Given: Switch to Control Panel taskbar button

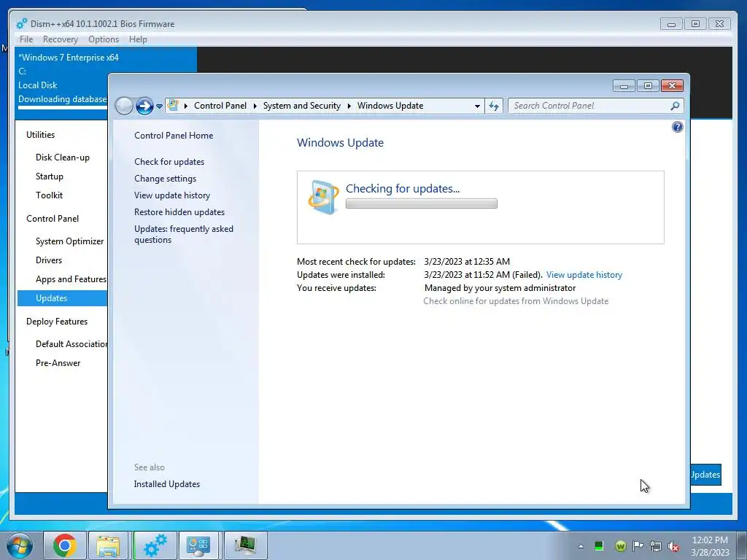Looking at the screenshot, I should click(198, 545).
